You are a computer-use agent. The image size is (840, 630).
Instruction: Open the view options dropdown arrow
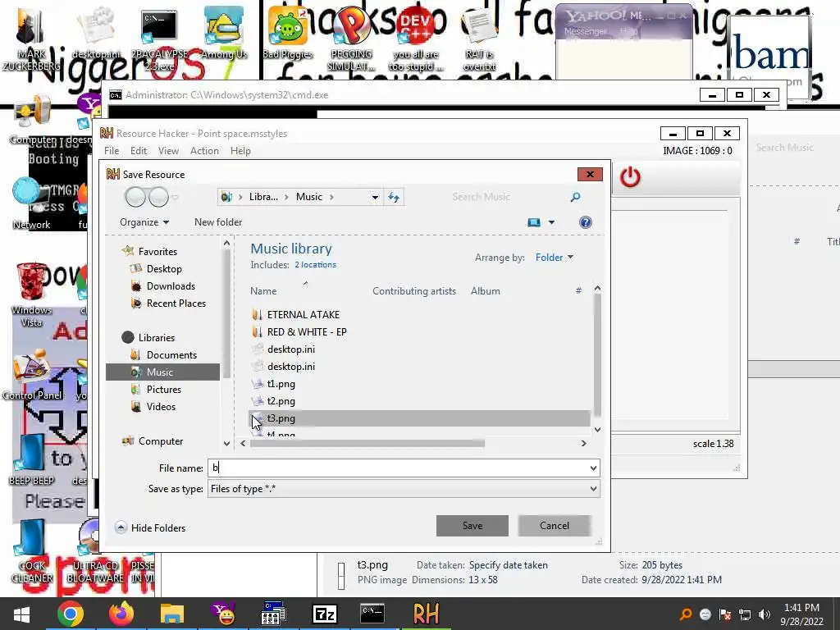pos(551,222)
